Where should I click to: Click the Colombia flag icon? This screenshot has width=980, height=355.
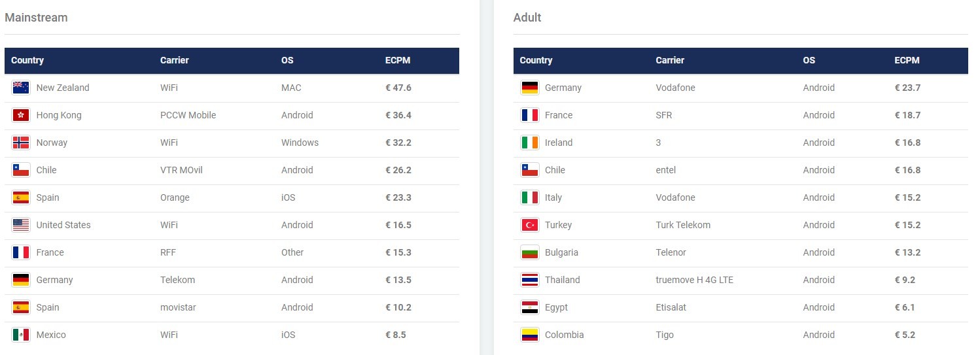click(x=530, y=335)
